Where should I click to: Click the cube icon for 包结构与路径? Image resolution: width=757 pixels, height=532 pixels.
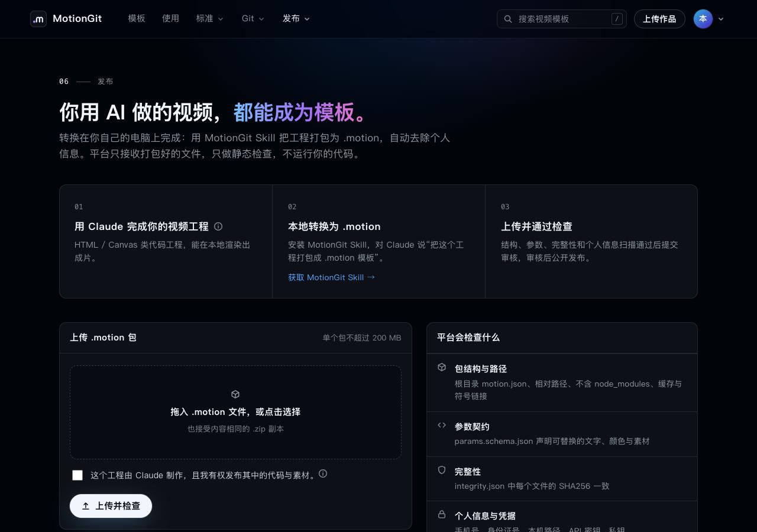pos(442,367)
